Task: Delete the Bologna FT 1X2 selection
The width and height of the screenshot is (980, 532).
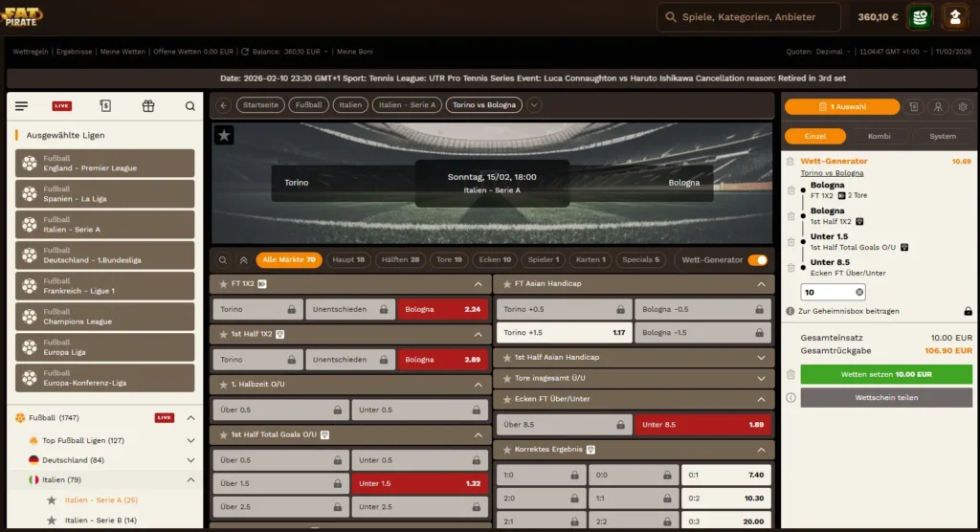Action: coord(791,190)
